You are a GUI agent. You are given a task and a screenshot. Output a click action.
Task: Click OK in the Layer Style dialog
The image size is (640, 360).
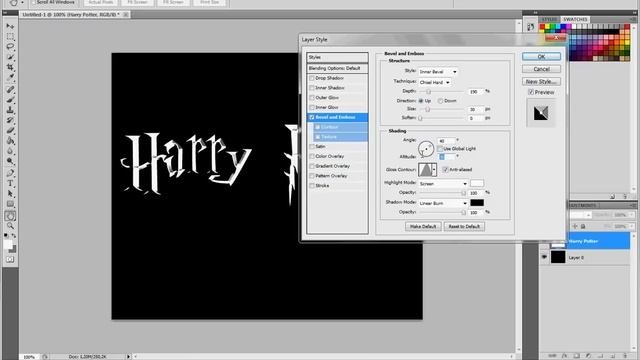click(x=541, y=57)
